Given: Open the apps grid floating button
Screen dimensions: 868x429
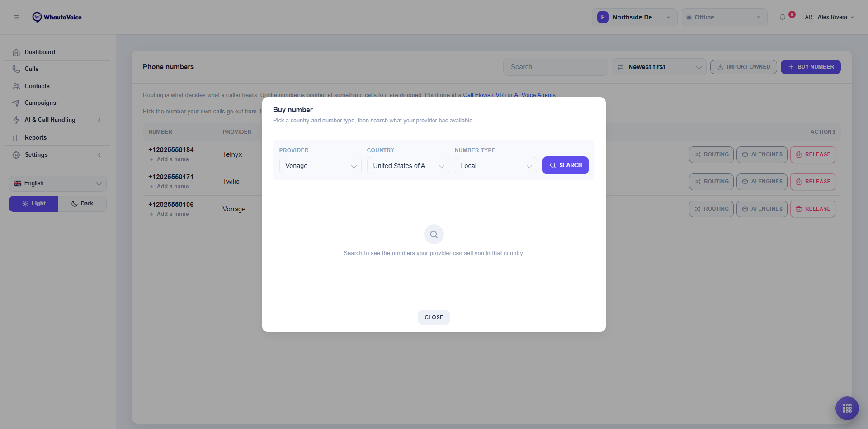Looking at the screenshot, I should click(x=847, y=408).
